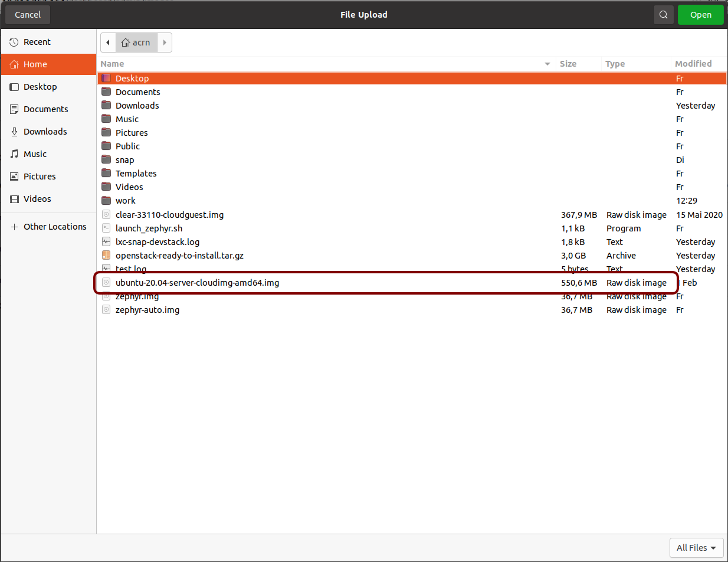
Task: Click the green Open button
Action: point(701,15)
